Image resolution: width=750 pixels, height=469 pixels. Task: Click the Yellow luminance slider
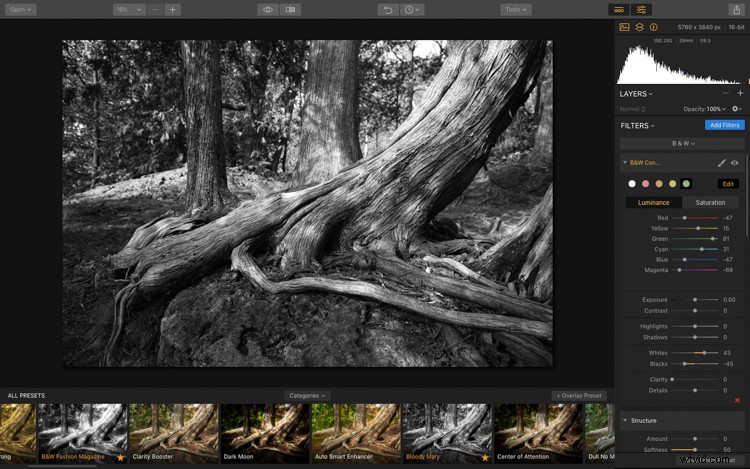click(x=695, y=229)
